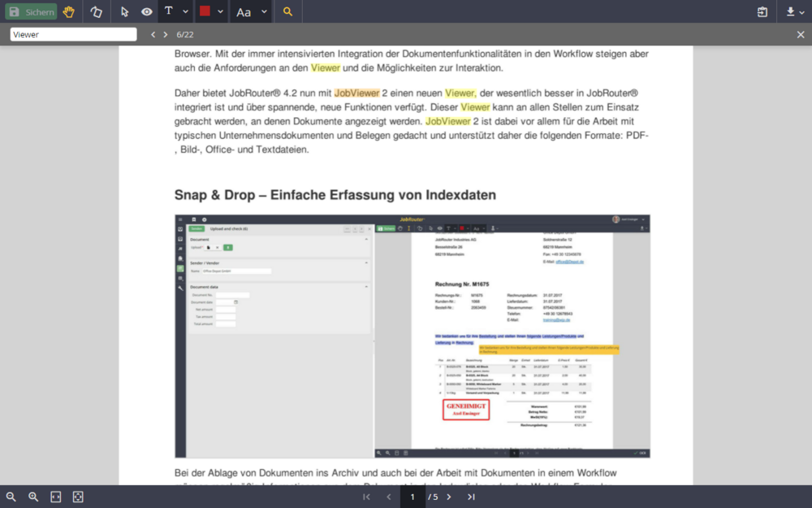Click the "/ 5" total pages label
The width and height of the screenshot is (812, 508).
coord(433,497)
